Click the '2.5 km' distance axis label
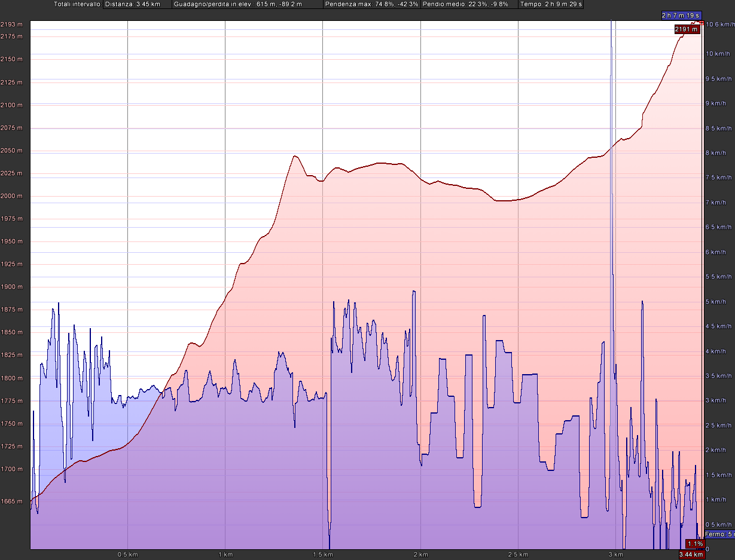The height and width of the screenshot is (560, 735). [x=517, y=555]
